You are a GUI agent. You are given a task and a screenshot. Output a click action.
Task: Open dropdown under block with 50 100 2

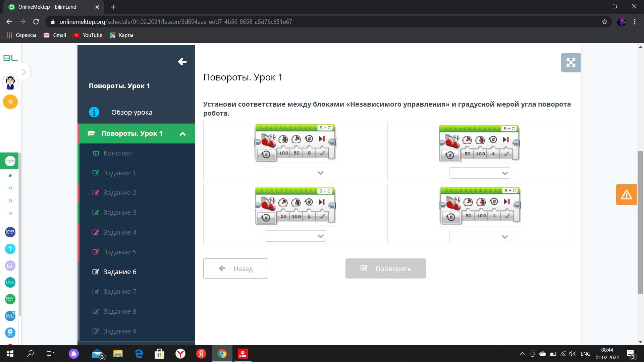pos(295,236)
